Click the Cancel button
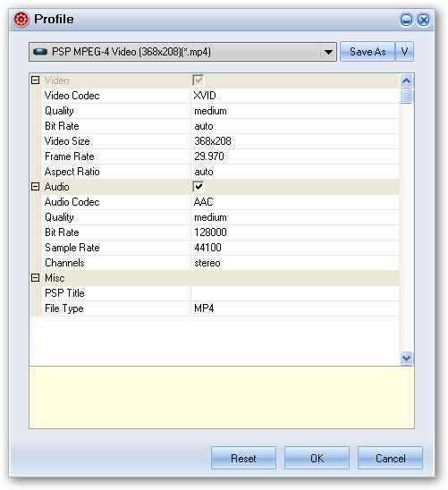This screenshot has height=490, width=448. point(390,458)
